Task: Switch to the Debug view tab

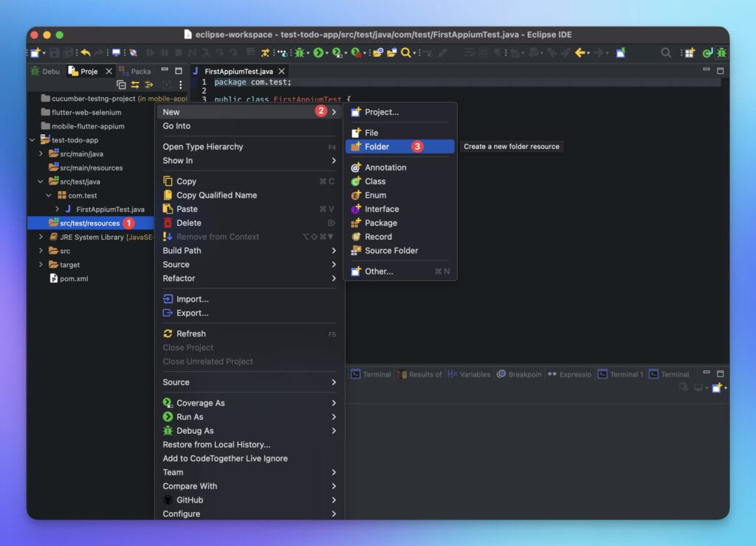Action: [x=45, y=72]
